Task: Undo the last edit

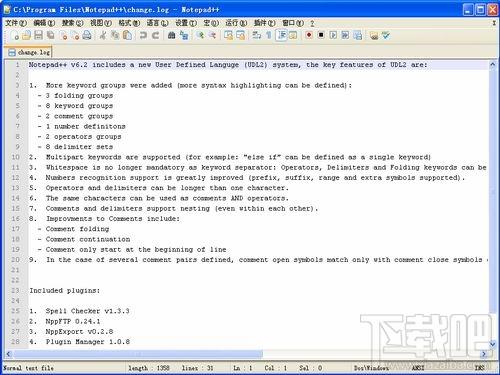Action: pos(143,35)
